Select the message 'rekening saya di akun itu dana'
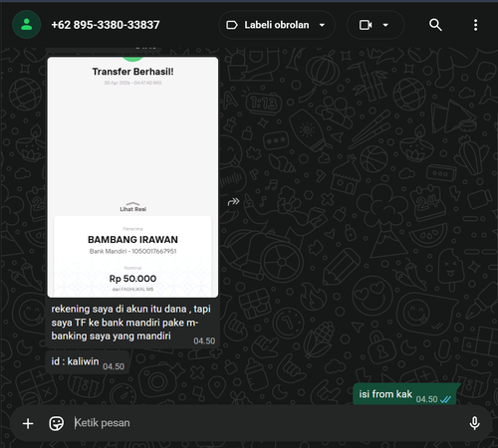This screenshot has width=498, height=448. 132,323
